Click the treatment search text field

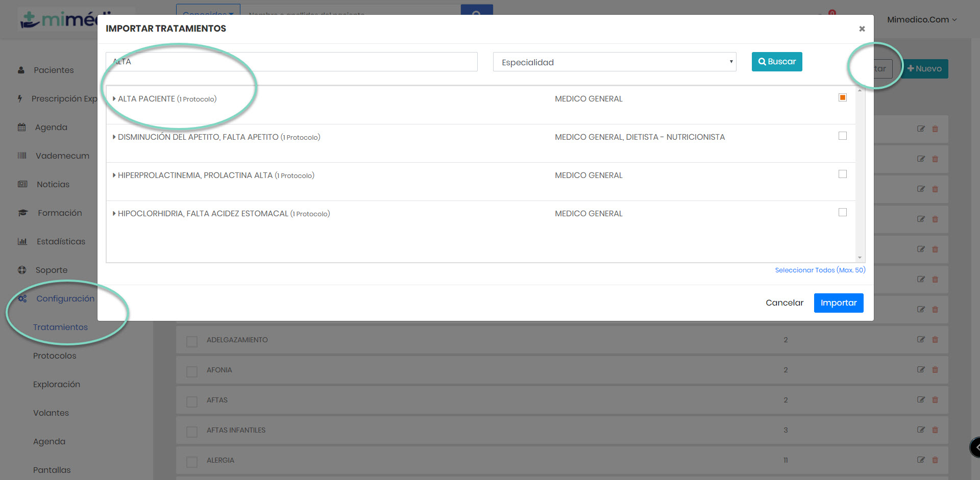click(x=292, y=62)
